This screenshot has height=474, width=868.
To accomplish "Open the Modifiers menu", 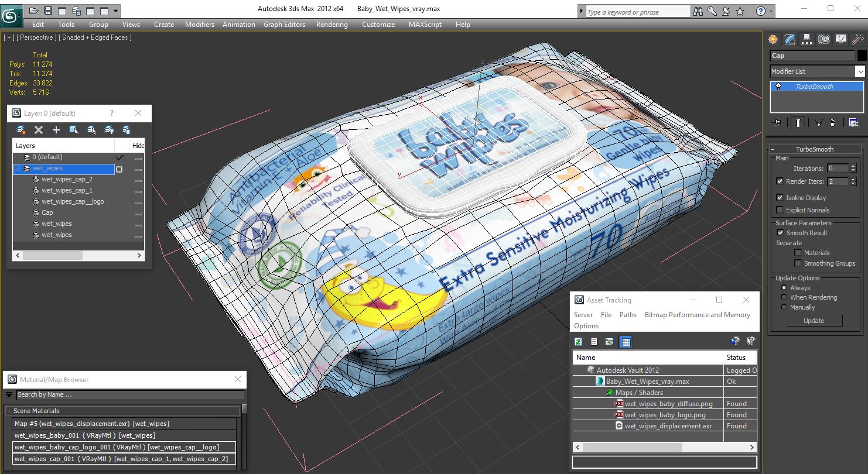I will 200,25.
